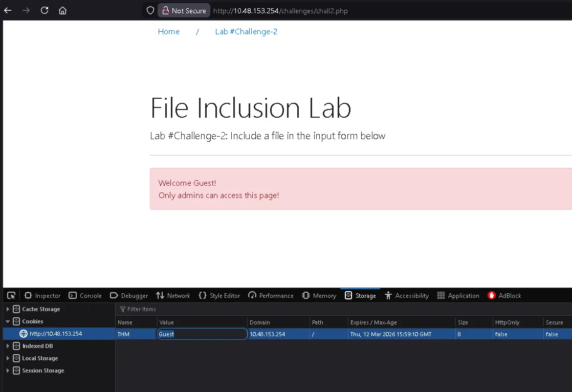The width and height of the screenshot is (572, 392).
Task: Switch to the Inspector tab
Action: pos(42,295)
